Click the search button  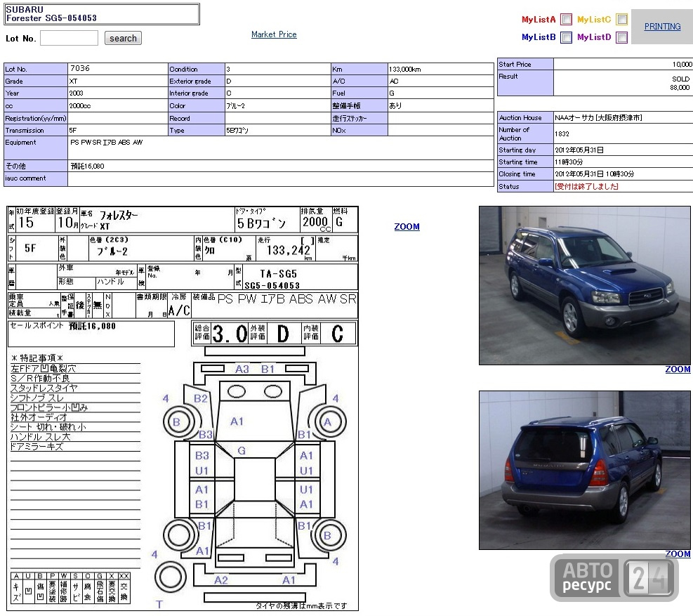point(124,38)
